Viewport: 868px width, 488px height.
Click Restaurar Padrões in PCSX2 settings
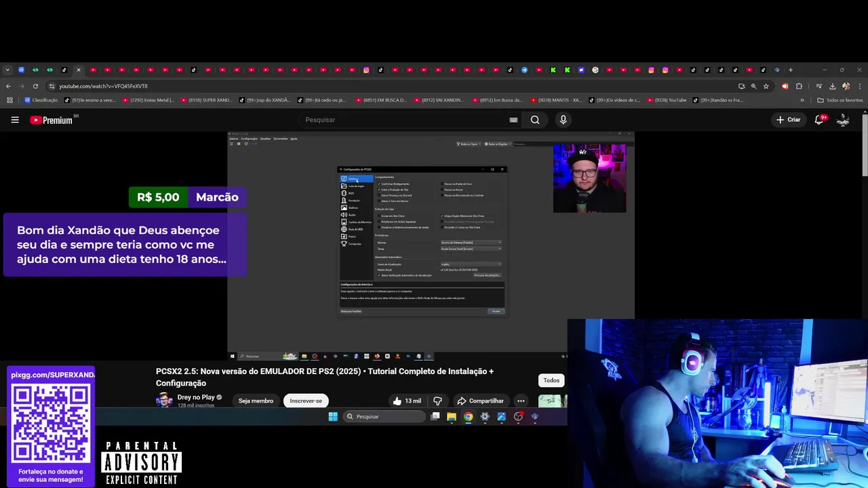pyautogui.click(x=351, y=311)
